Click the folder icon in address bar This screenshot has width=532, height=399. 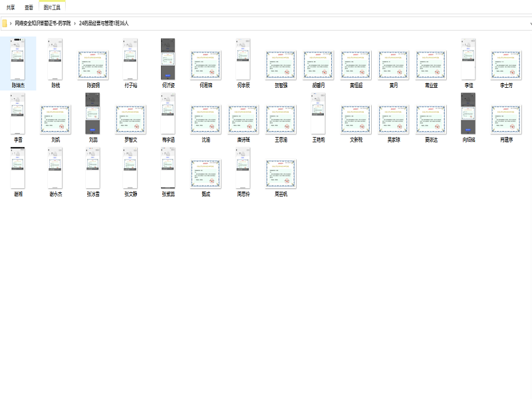(5, 23)
